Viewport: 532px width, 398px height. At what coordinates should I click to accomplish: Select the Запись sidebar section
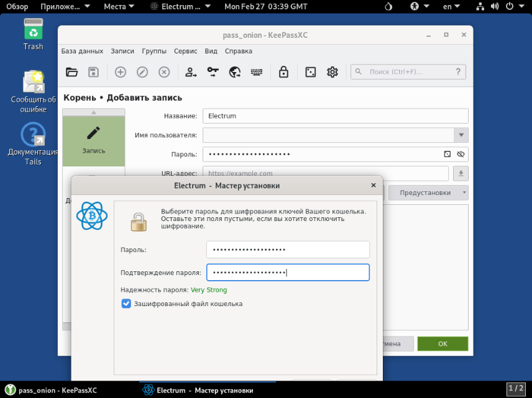click(x=94, y=141)
